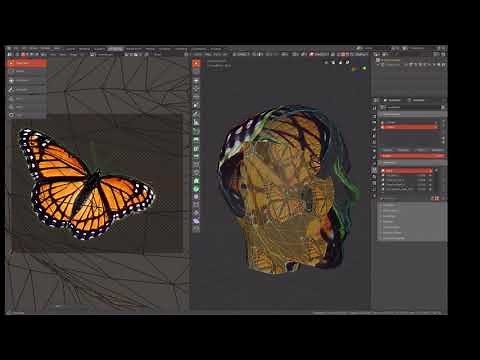
Task: Select the Edge Slide tool
Action: point(196,205)
